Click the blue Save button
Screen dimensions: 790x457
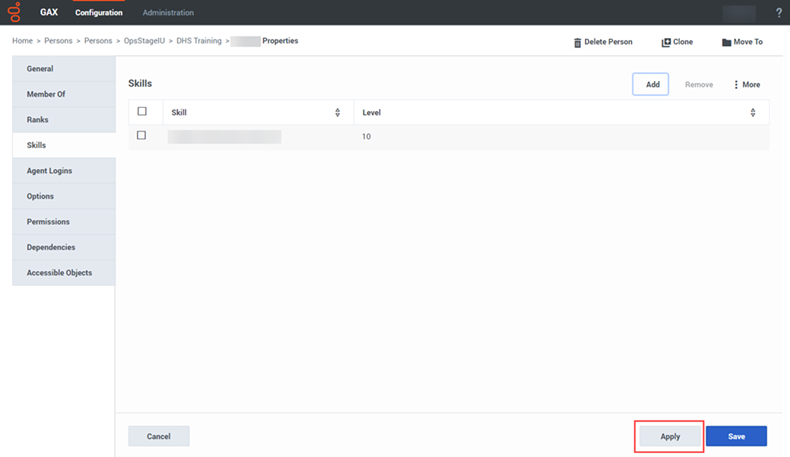coord(736,436)
